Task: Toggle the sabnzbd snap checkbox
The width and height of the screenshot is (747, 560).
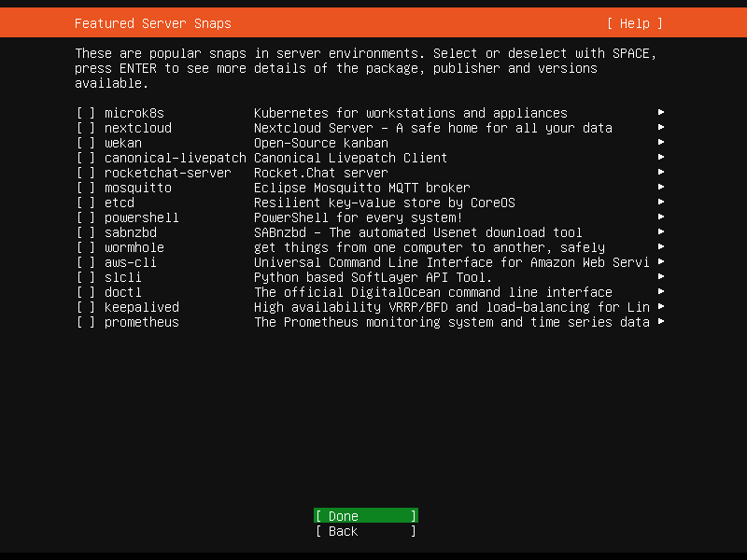Action: pos(86,232)
